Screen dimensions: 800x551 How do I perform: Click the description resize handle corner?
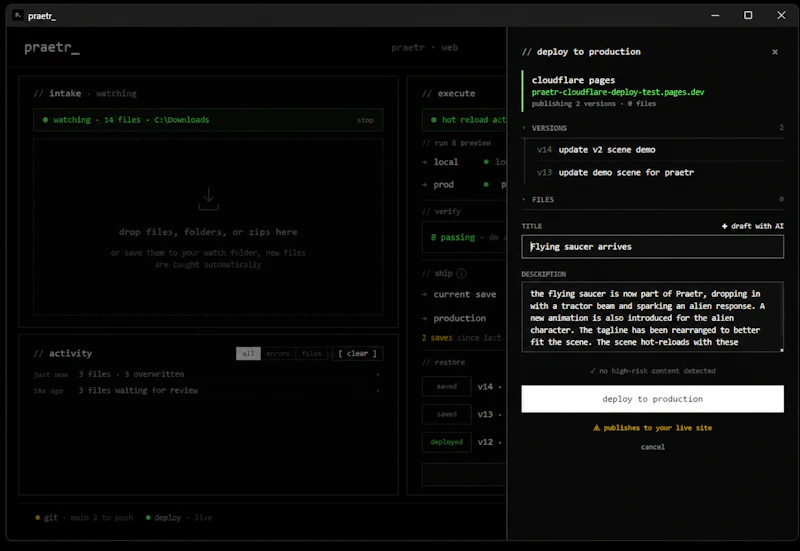point(781,350)
